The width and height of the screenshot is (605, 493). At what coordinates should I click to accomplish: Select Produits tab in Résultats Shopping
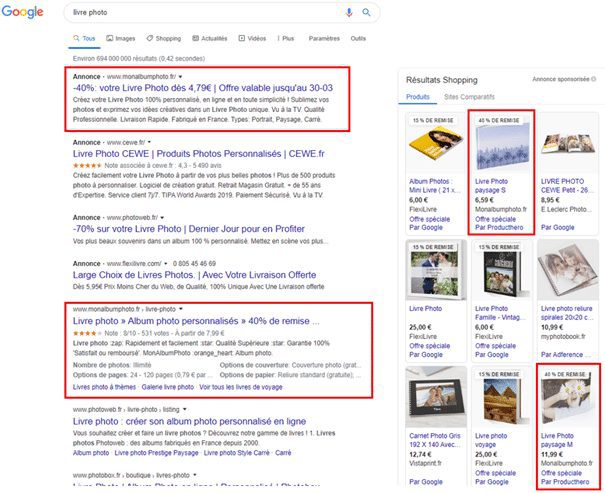(x=417, y=97)
